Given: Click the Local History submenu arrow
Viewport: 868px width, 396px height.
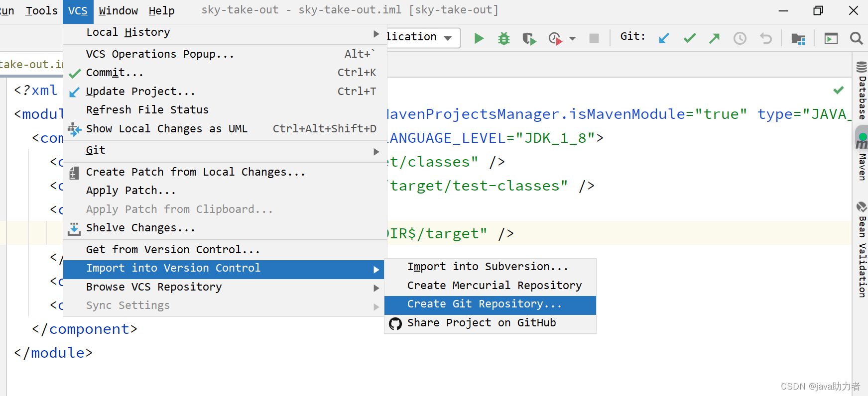Looking at the screenshot, I should 376,34.
